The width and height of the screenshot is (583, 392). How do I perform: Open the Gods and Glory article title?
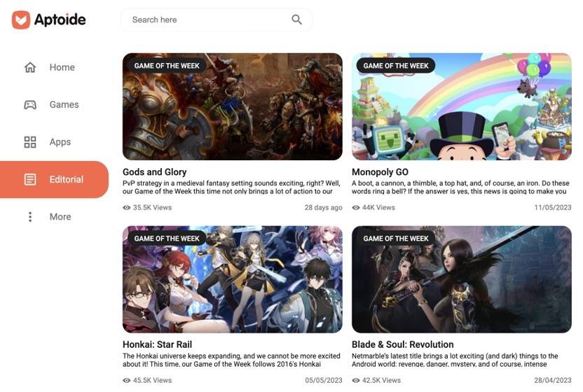point(155,172)
